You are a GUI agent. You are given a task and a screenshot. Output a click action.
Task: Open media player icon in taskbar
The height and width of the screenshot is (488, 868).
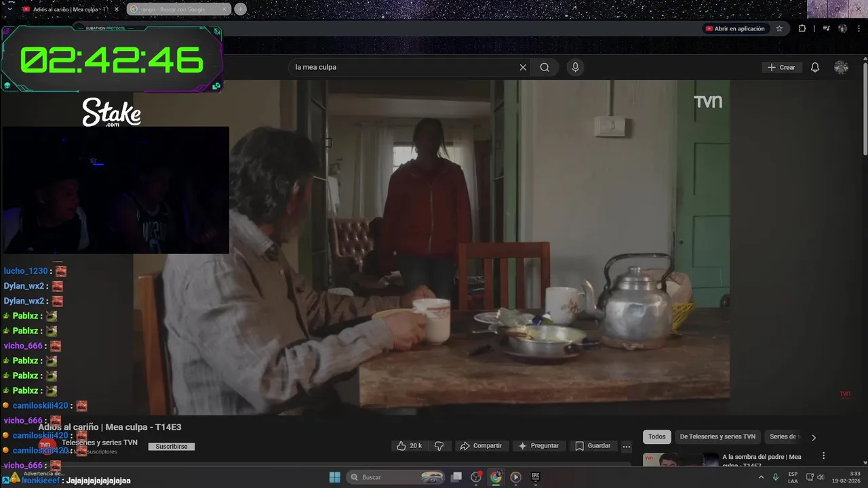pyautogui.click(x=516, y=477)
